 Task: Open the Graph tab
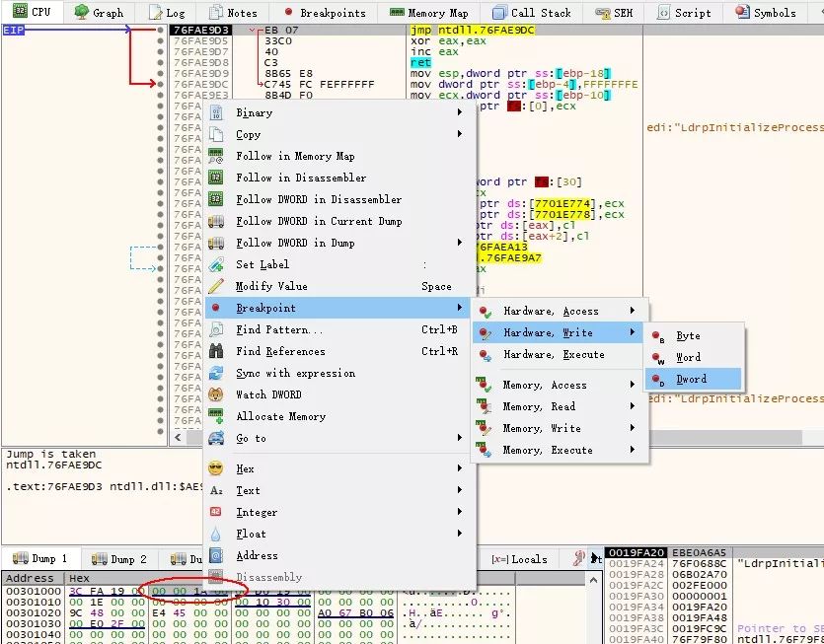click(100, 12)
